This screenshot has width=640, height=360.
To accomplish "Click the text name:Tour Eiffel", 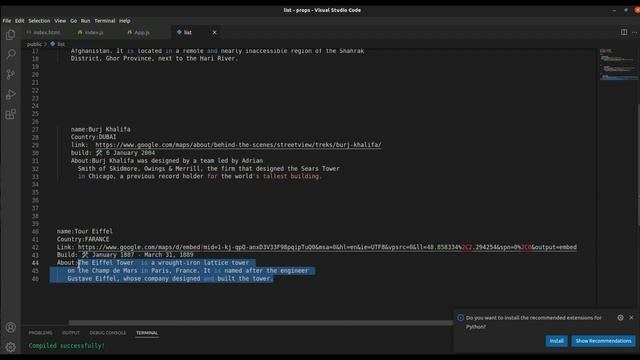I will (84, 231).
